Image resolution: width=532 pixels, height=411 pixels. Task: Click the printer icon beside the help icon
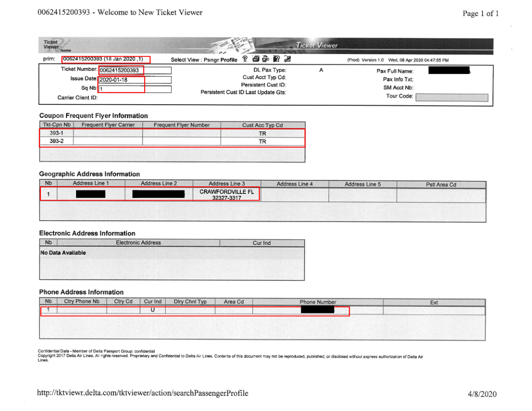point(256,59)
